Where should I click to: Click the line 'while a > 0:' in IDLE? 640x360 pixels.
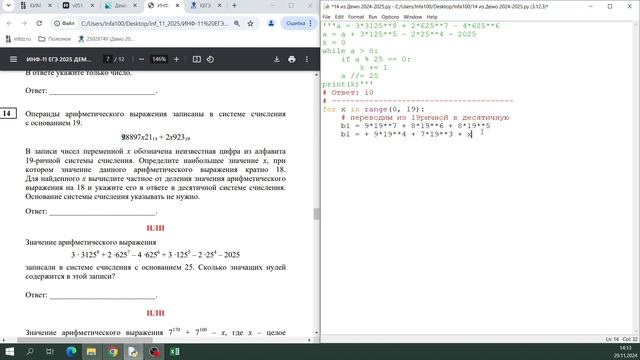[x=350, y=51]
